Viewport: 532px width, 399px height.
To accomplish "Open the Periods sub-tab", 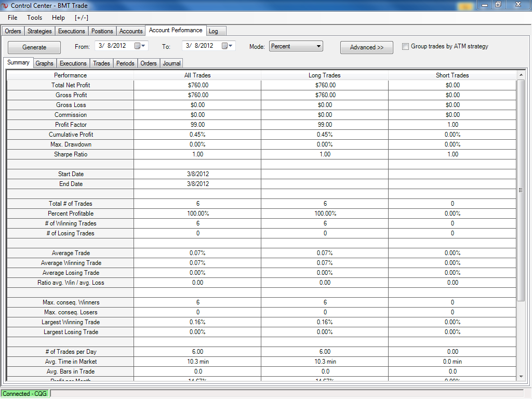I will (x=125, y=63).
